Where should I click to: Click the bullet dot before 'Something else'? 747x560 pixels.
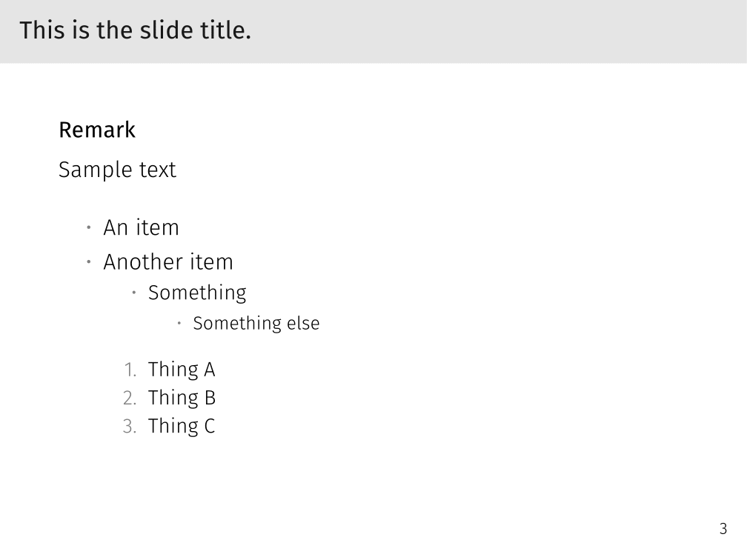(179, 323)
